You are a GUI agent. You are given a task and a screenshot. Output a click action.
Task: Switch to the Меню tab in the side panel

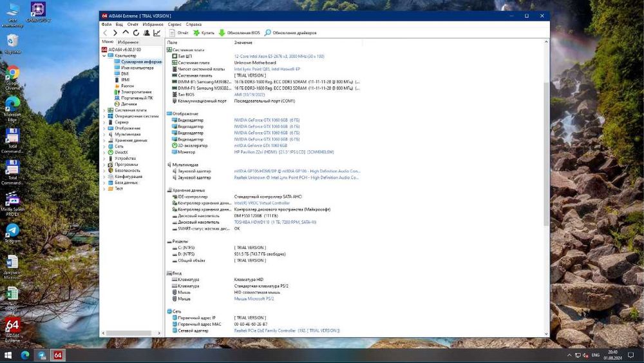pos(108,42)
